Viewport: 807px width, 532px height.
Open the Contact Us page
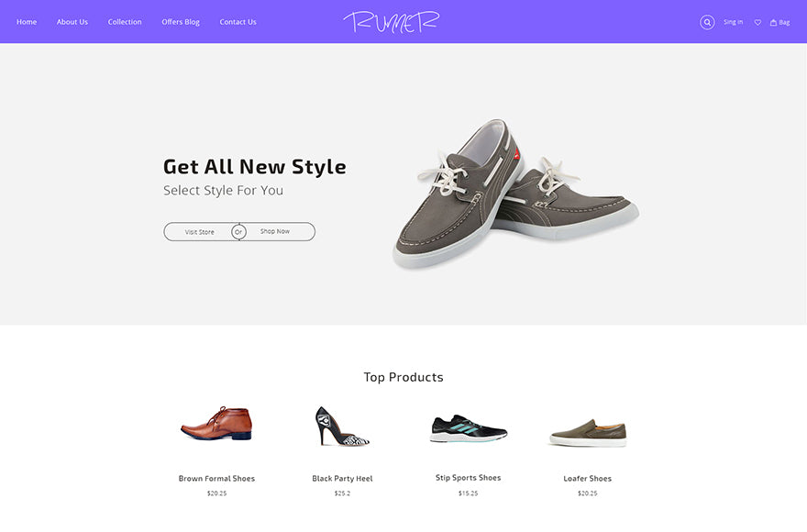pos(238,22)
